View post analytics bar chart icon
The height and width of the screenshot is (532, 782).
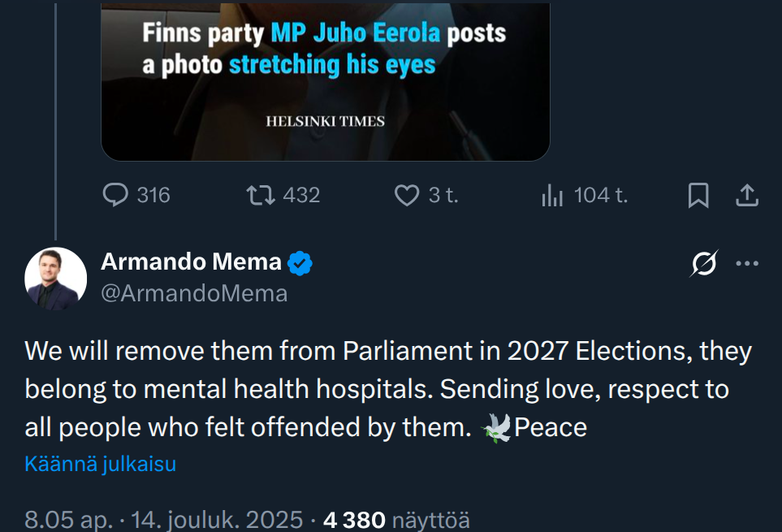(x=552, y=195)
